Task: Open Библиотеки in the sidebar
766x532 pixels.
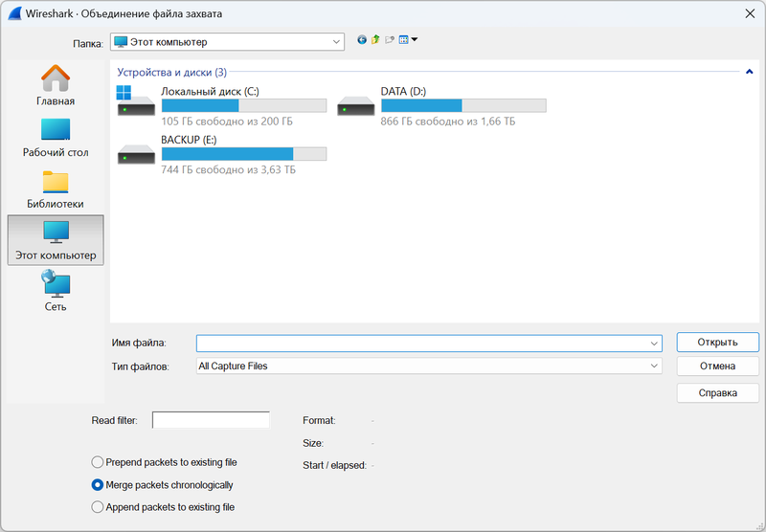Action: tap(56, 189)
